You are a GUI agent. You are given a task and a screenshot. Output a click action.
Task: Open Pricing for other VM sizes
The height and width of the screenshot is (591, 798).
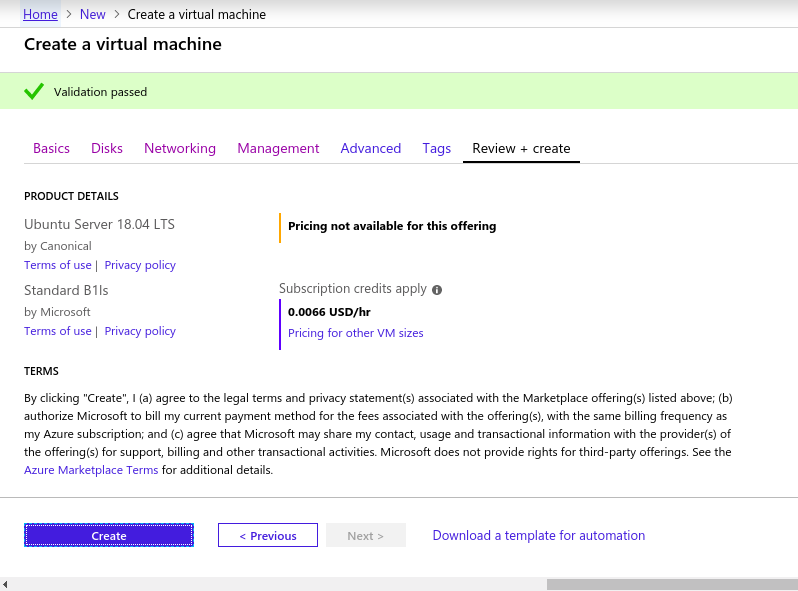point(356,333)
